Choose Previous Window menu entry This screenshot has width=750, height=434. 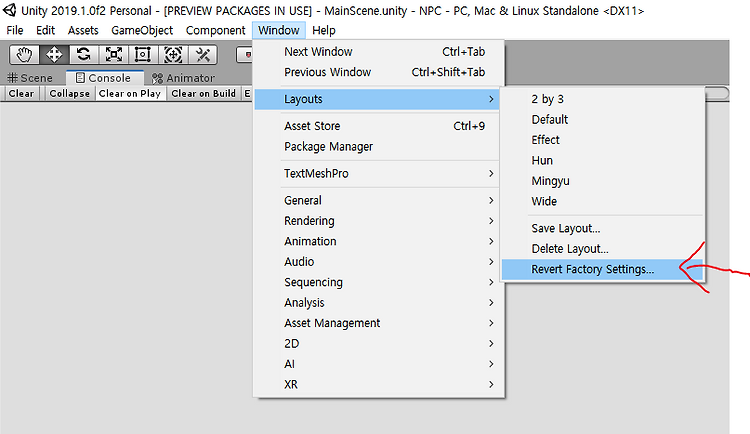[377, 72]
